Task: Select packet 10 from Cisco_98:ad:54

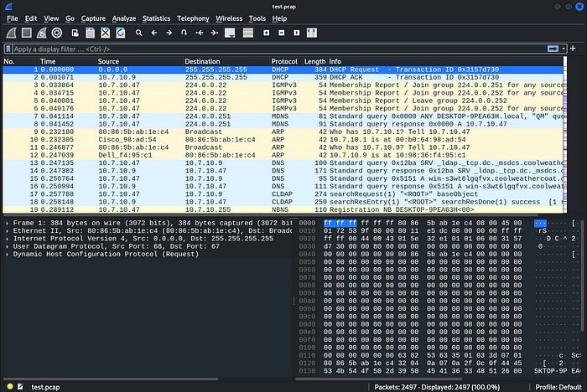Action: pos(283,140)
